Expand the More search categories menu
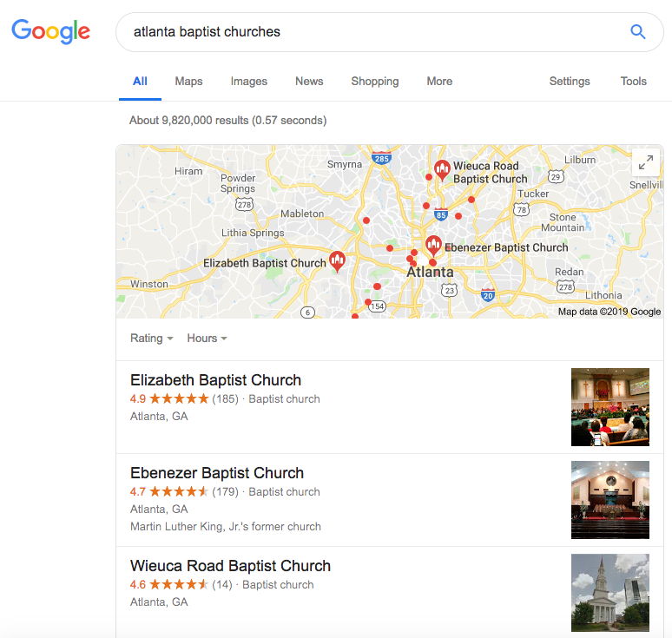The image size is (672, 638). 439,82
